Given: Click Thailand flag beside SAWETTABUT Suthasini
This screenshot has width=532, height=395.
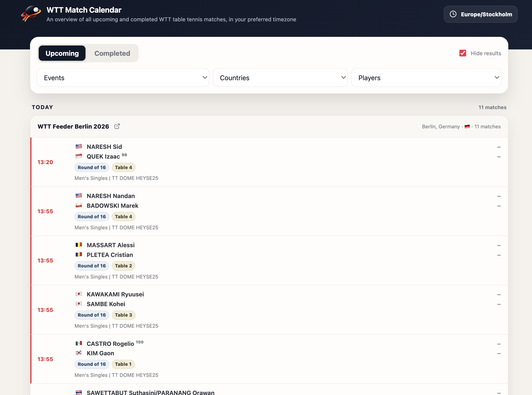Looking at the screenshot, I should point(79,392).
